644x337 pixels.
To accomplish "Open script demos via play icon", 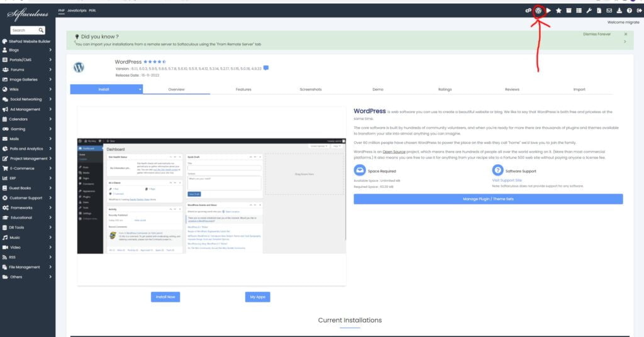I will click(548, 11).
